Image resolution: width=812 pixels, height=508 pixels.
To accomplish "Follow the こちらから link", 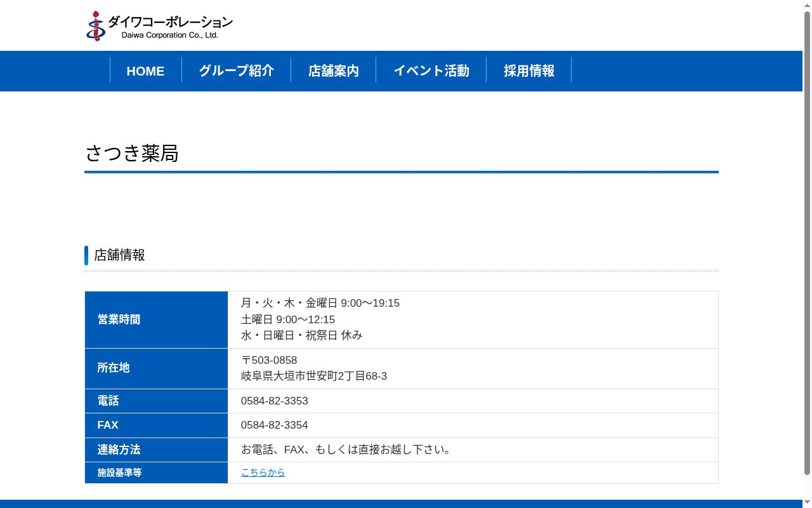I will tap(263, 472).
